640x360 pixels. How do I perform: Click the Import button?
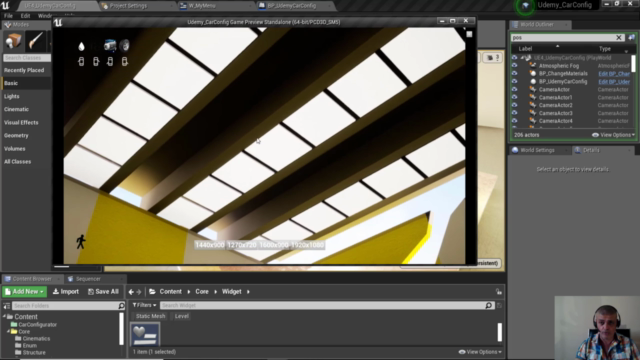tap(66, 291)
